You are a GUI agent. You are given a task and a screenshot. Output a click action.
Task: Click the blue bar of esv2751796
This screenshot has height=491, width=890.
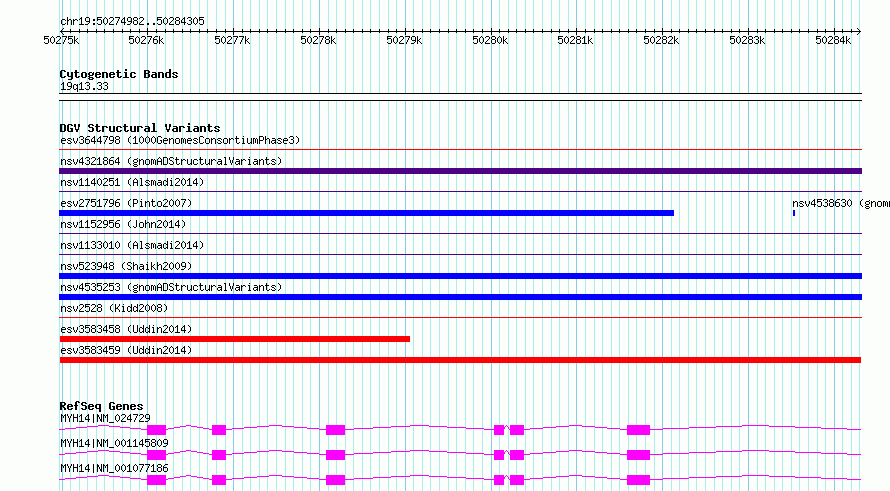click(x=367, y=213)
